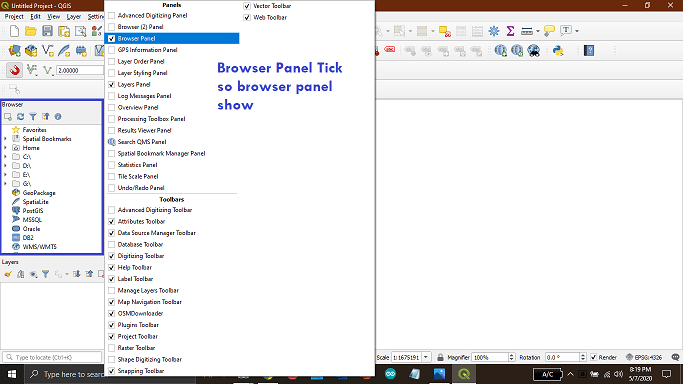The height and width of the screenshot is (384, 683).
Task: Expand the Home tree node
Action: [5, 148]
